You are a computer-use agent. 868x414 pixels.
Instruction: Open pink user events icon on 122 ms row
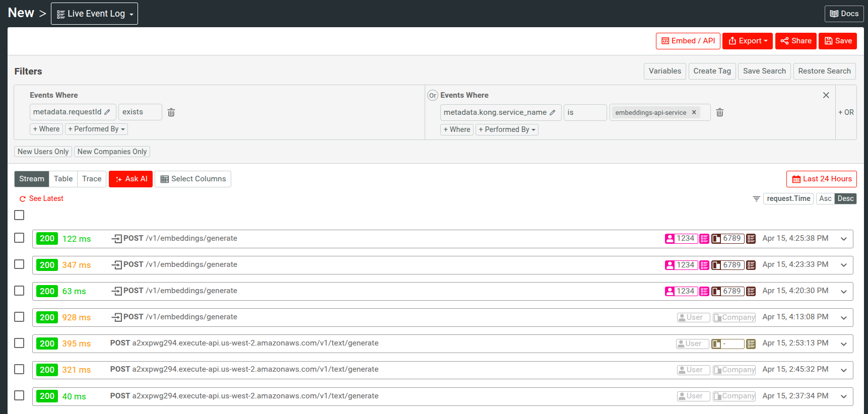tap(704, 239)
